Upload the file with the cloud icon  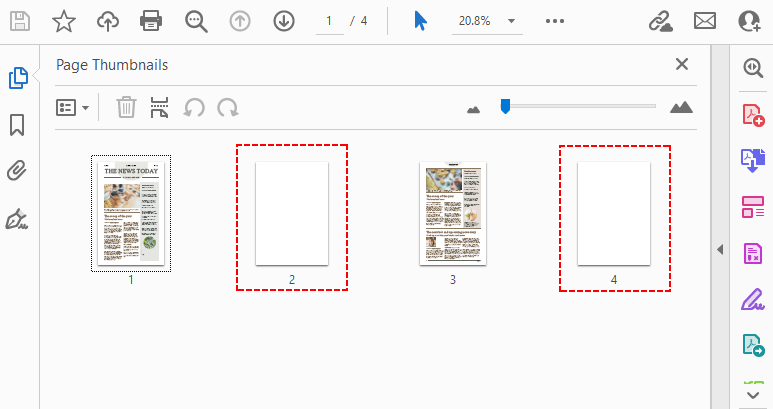tap(108, 21)
